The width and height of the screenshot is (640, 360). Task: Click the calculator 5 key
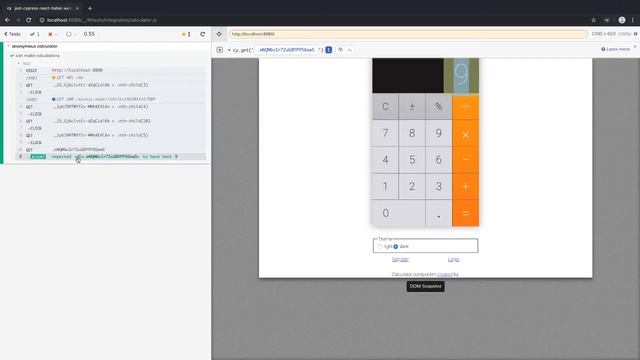(x=412, y=160)
